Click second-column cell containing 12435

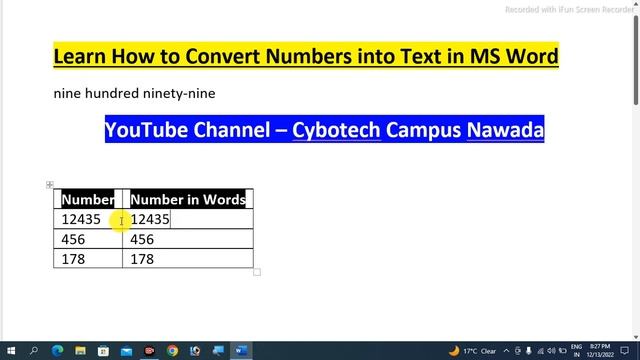188,219
